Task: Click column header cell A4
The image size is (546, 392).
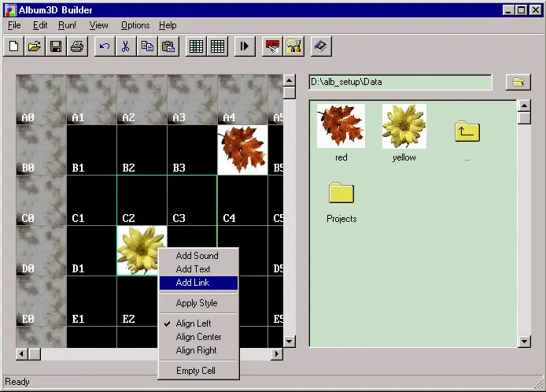Action: point(242,99)
